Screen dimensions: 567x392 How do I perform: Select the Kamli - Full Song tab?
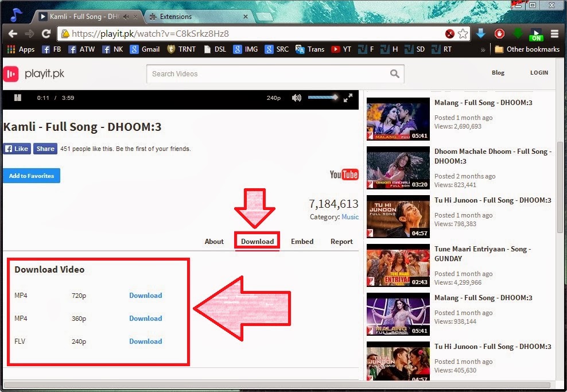pos(85,17)
